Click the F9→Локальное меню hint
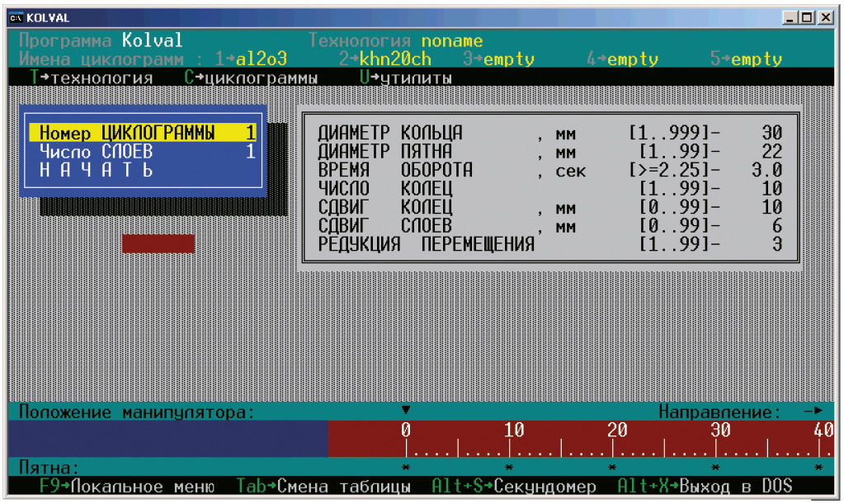This screenshot has width=844, height=504. click(127, 486)
